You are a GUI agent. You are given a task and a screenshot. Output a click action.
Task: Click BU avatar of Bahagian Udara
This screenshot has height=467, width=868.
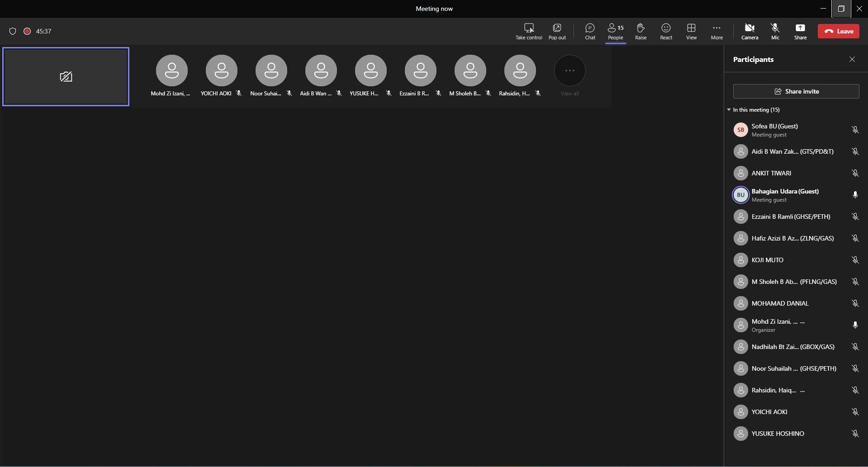tap(740, 195)
